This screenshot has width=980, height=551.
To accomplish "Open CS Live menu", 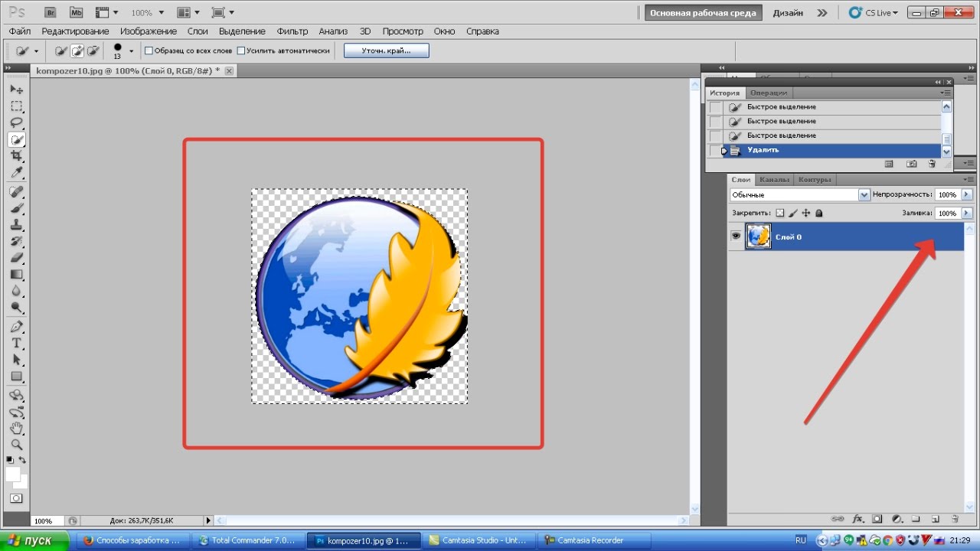I will pyautogui.click(x=874, y=13).
